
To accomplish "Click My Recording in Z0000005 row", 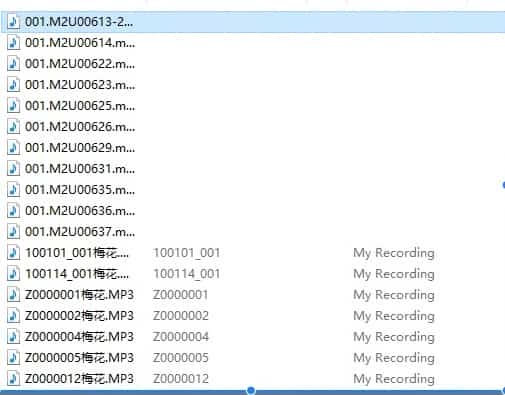I will tap(394, 359).
